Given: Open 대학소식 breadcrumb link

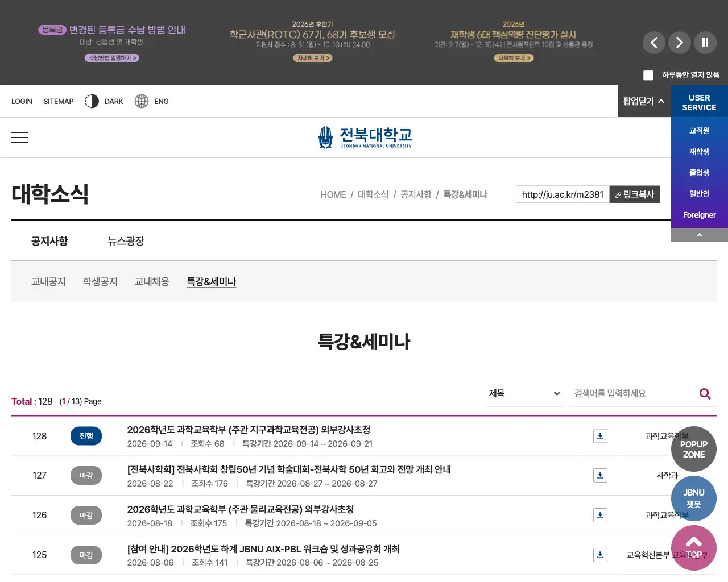Looking at the screenshot, I should point(373,194).
